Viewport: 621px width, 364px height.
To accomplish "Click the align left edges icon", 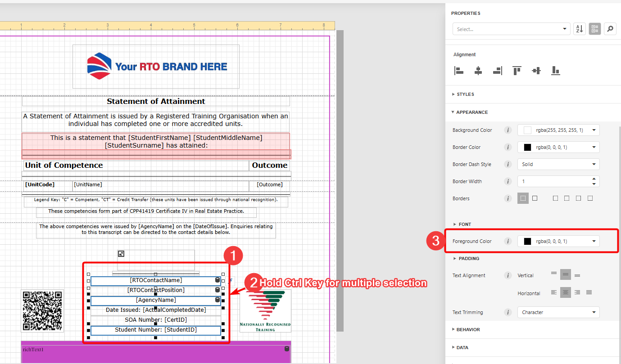I will (459, 71).
